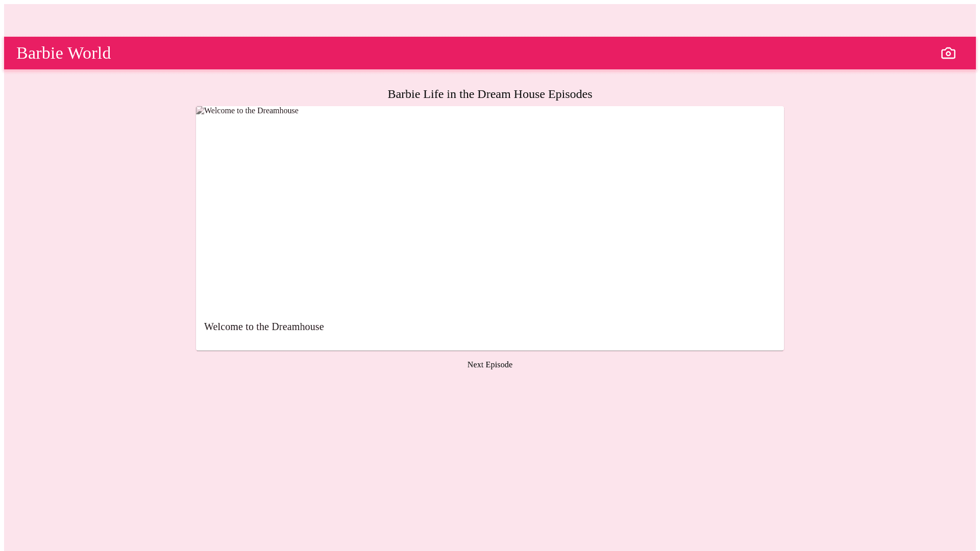Click the Welcome to the Dreamhouse card title
Screen dimensions: 980x551
[263, 327]
